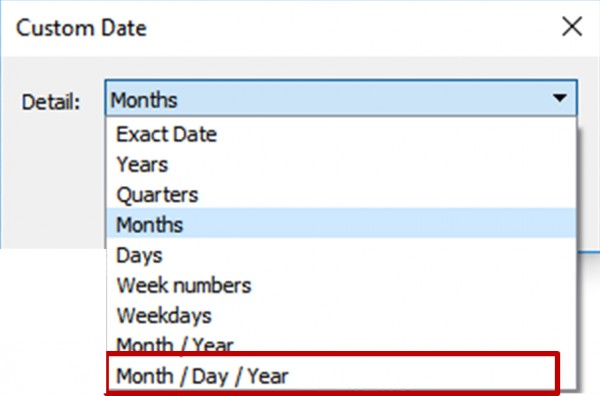Collapse the open Detail list via its arrow
Screen dimensions: 600x396
point(560,98)
